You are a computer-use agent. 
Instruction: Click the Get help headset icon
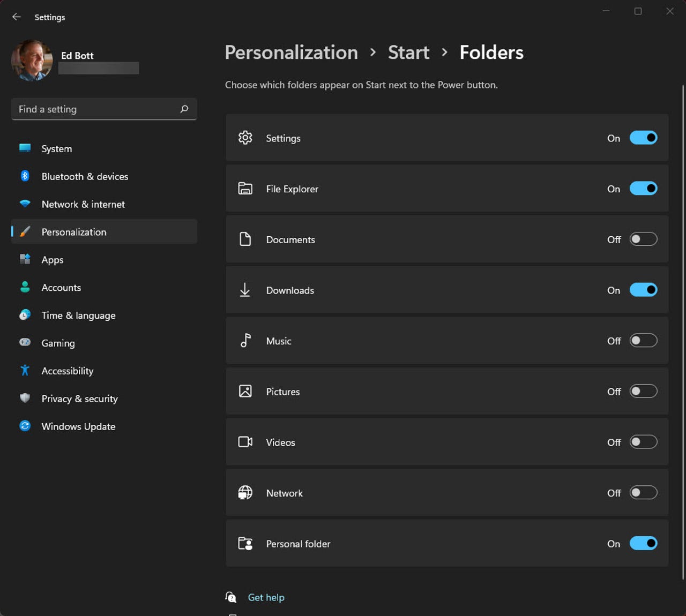[231, 597]
